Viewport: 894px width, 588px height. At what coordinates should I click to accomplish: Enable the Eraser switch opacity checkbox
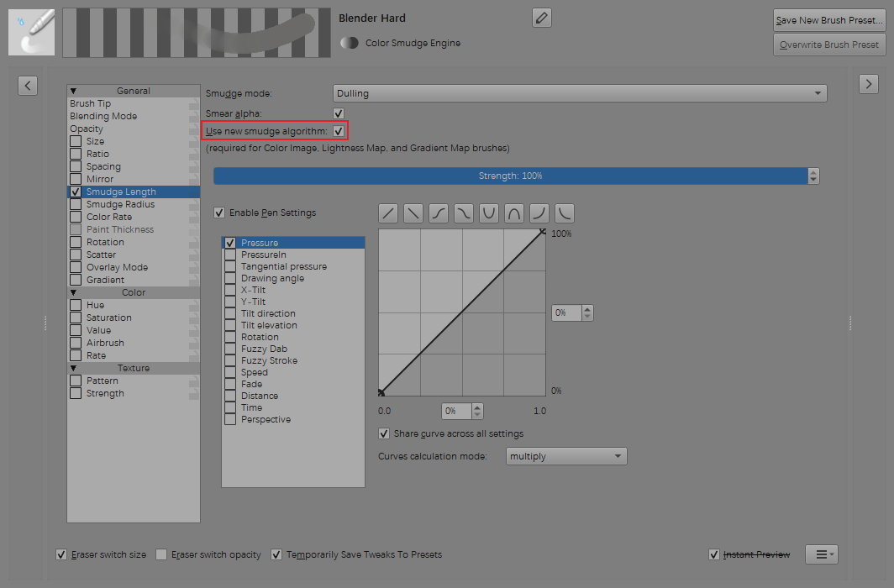click(161, 554)
